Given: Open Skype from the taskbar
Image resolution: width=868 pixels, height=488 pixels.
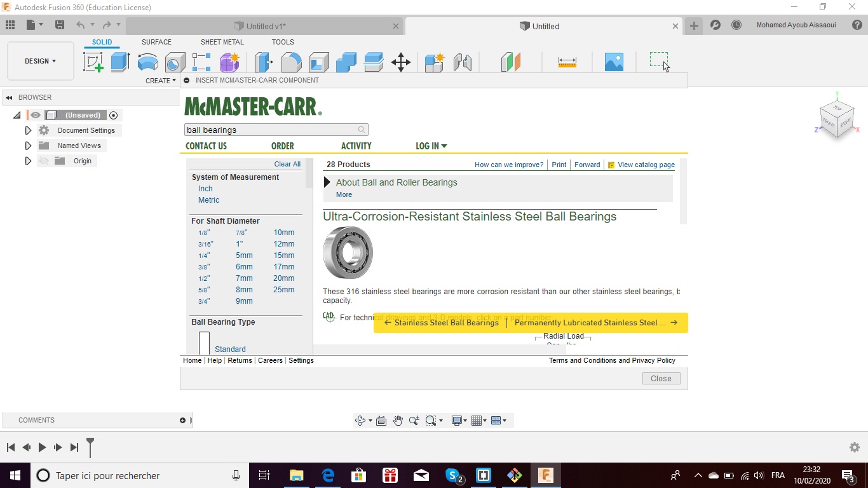Looking at the screenshot, I should [x=454, y=475].
